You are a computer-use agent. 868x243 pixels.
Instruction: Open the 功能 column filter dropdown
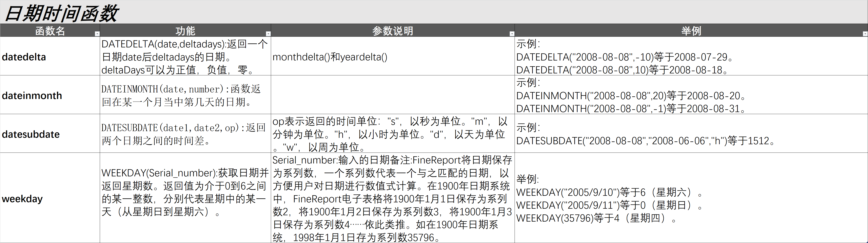[x=268, y=34]
